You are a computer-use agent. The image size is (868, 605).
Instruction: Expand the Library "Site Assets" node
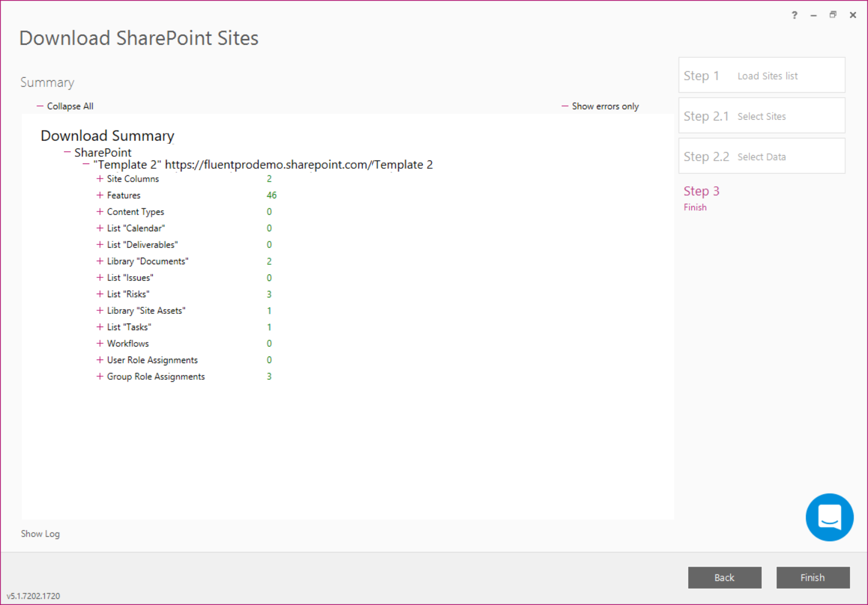pos(99,310)
